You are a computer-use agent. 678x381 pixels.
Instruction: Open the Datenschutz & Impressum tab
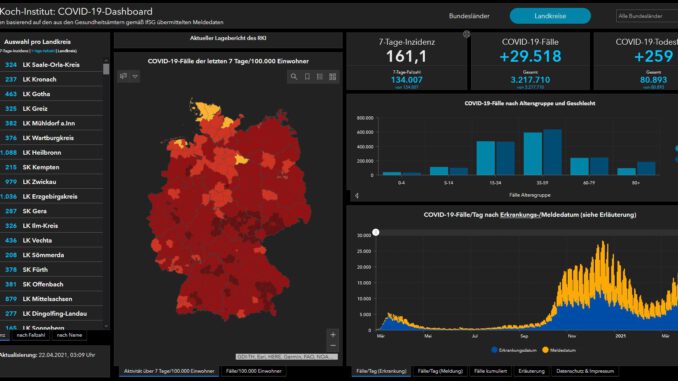(585, 371)
